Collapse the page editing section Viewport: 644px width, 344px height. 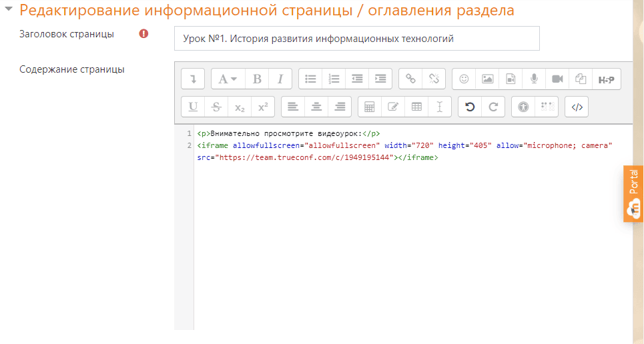point(9,9)
